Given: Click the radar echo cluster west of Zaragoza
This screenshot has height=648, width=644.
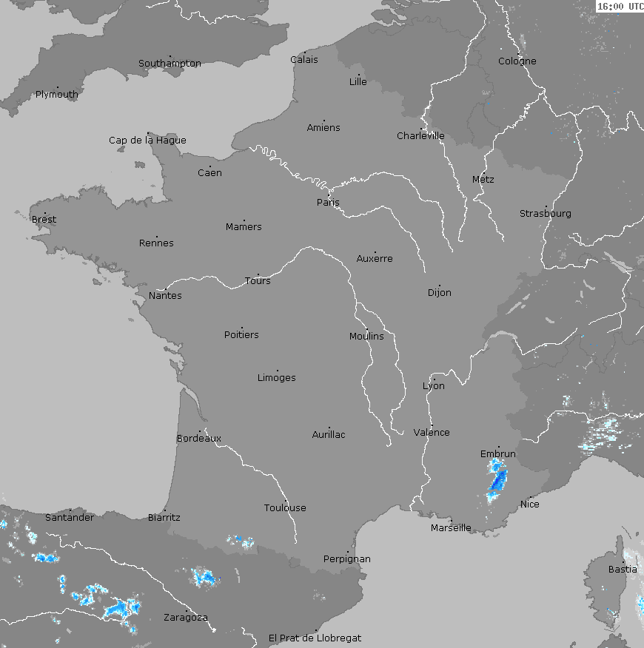Looking at the screenshot, I should (x=122, y=607).
